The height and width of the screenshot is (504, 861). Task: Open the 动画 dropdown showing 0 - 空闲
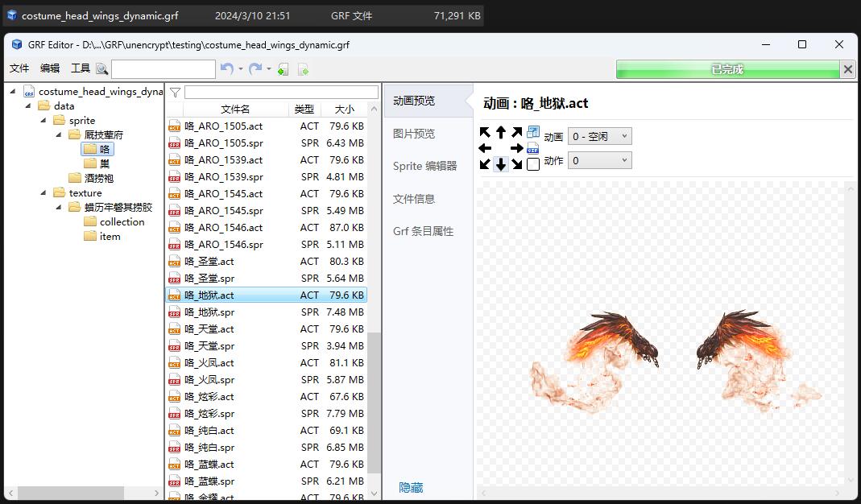(599, 137)
